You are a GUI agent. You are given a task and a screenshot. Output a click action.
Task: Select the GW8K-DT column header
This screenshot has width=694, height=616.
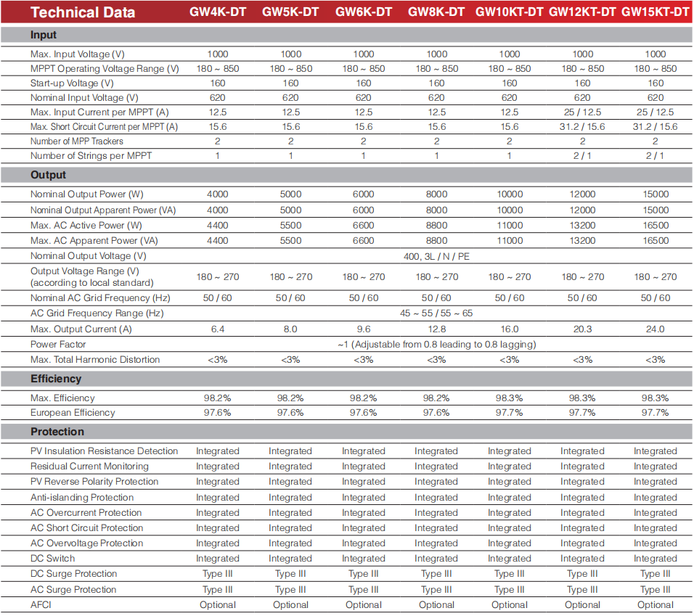click(436, 12)
